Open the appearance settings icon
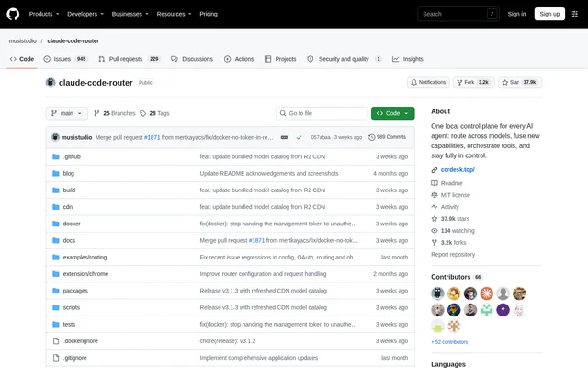This screenshot has width=588, height=368. point(574,14)
